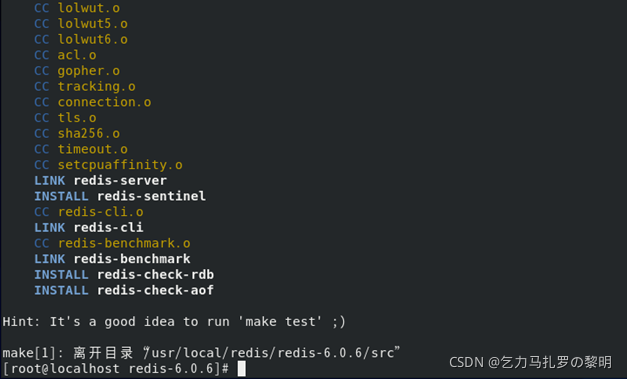Viewport: 627px width, 379px height.
Task: Click the sha256.o output line
Action: (77, 134)
